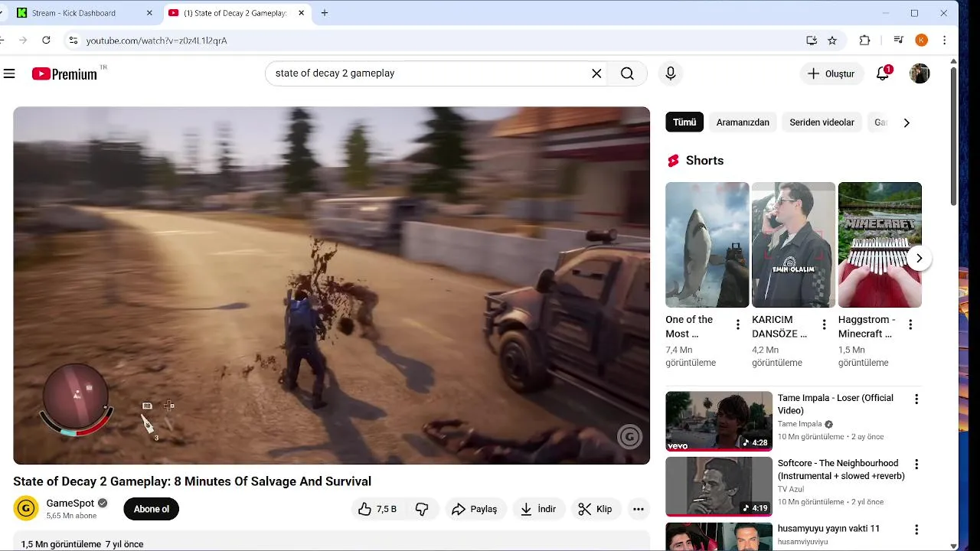980x551 pixels.
Task: Bookmark this page with the star icon
Action: 832,41
